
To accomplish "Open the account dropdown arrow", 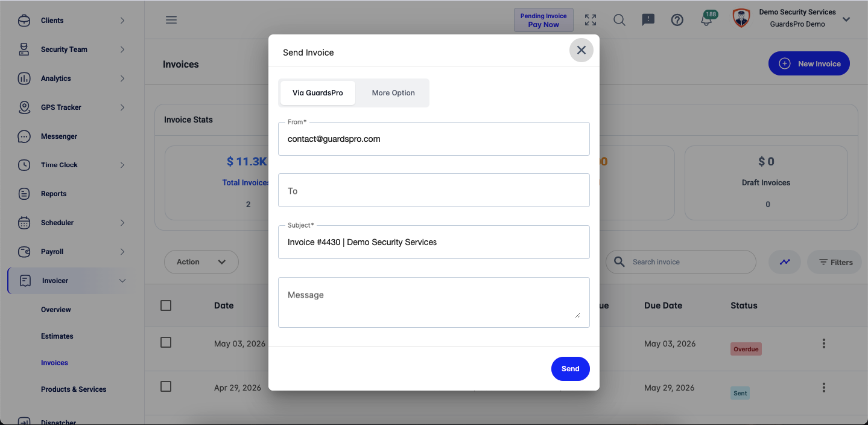I will click(x=846, y=19).
